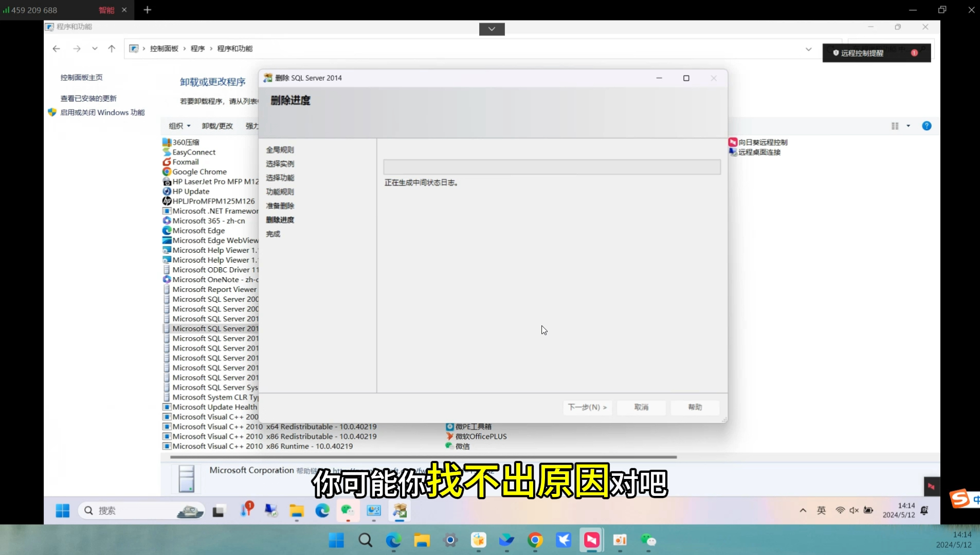
Task: Open Windows Settings from the taskbar
Action: coord(450,540)
